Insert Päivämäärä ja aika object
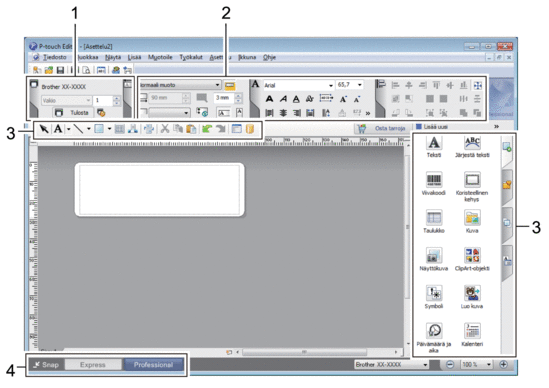This screenshot has width=549, height=388. [x=434, y=331]
